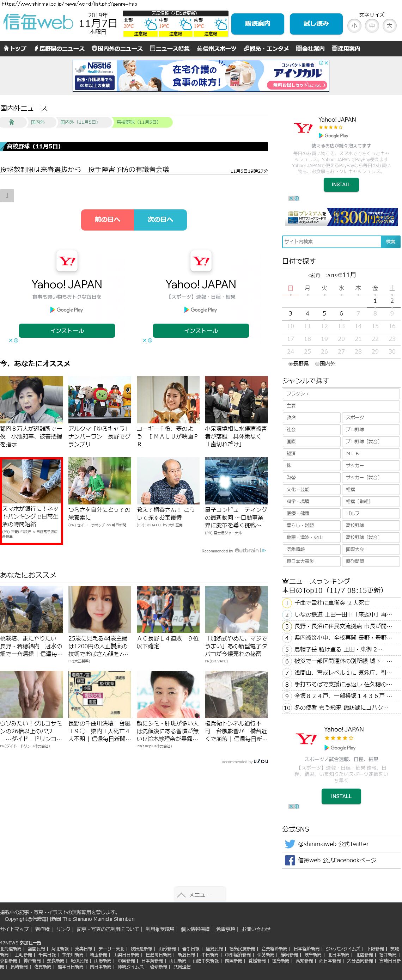Expand the メニュー footer panel

point(200,894)
